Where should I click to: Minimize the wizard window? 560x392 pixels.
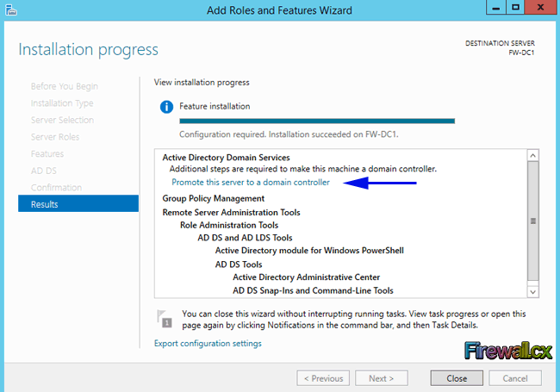pos(496,7)
